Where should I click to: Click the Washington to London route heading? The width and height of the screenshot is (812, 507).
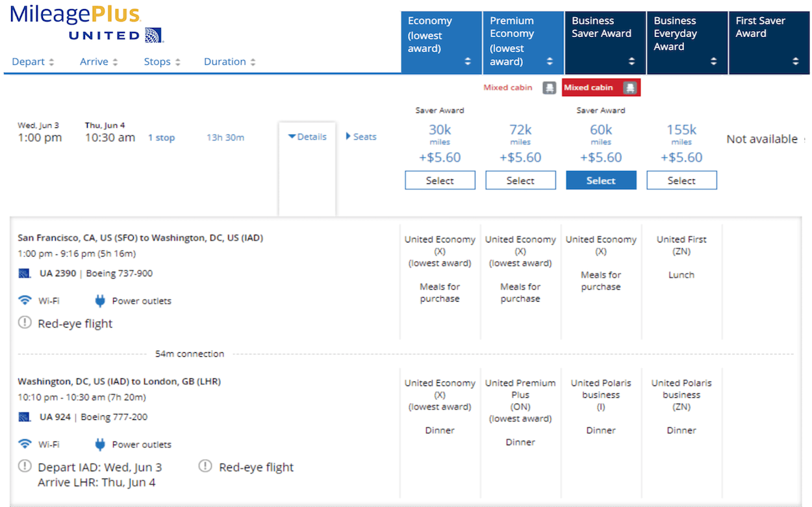tap(119, 382)
